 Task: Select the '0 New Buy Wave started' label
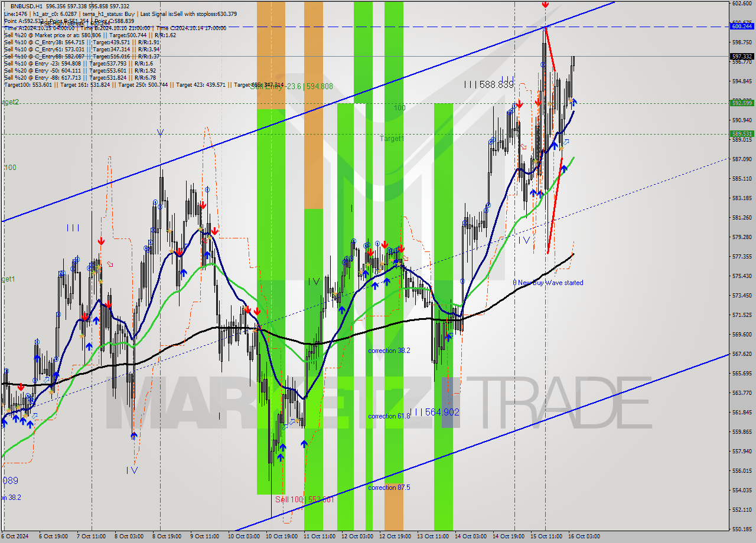tap(548, 283)
